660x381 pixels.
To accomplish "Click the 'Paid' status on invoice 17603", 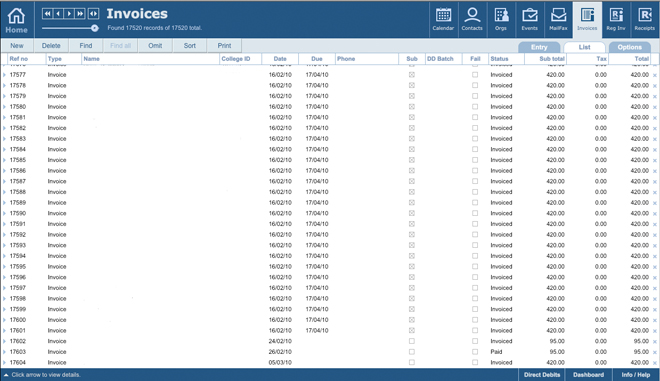I will (x=496, y=352).
